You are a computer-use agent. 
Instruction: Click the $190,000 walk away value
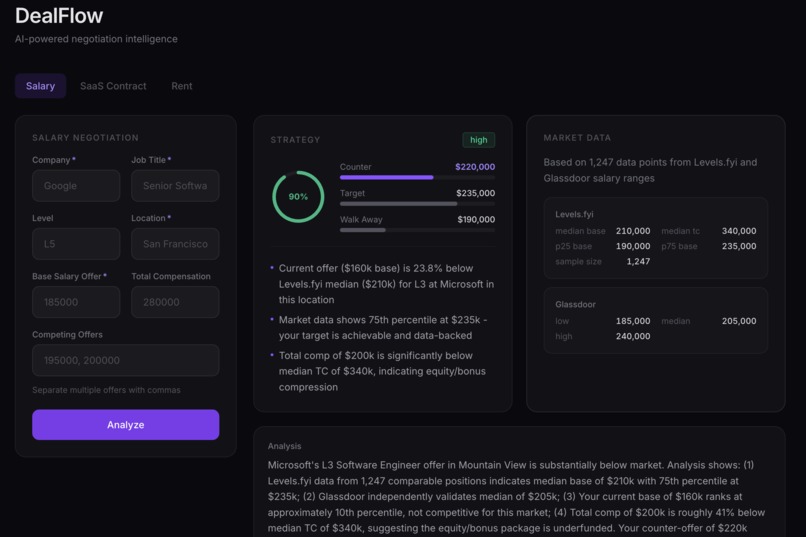coord(476,219)
